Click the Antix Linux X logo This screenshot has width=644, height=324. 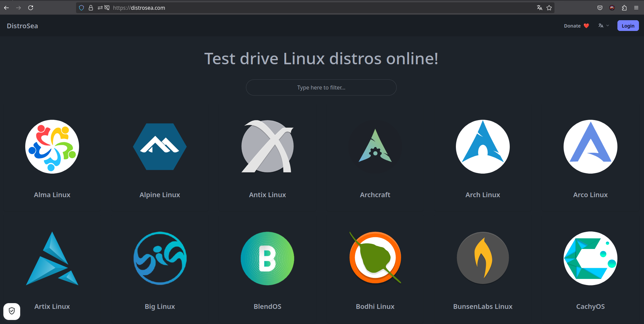pos(267,147)
